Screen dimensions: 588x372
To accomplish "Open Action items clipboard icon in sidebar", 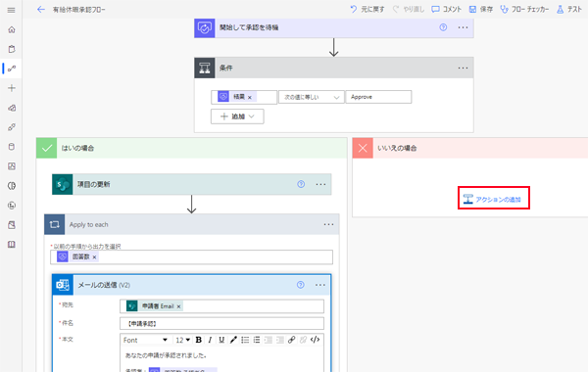I will point(12,49).
